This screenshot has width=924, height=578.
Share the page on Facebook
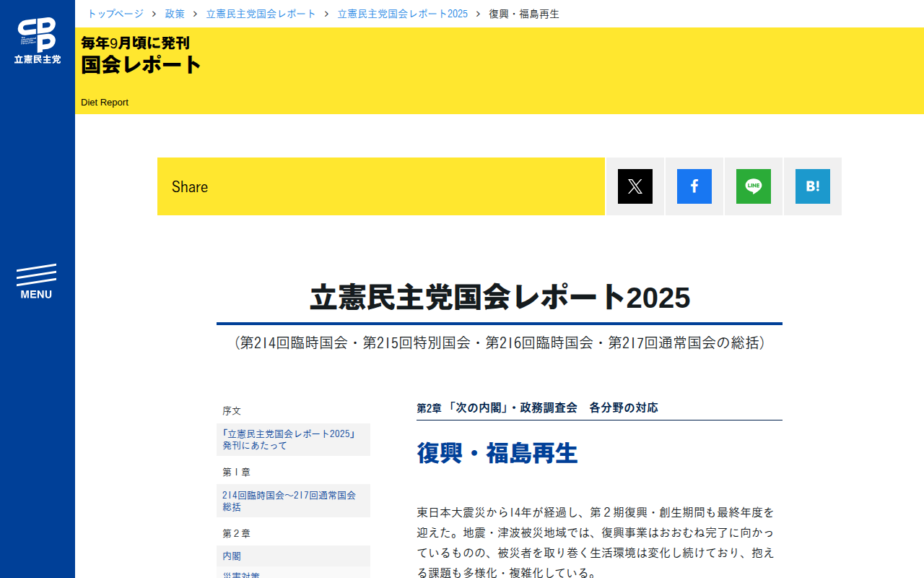click(694, 186)
